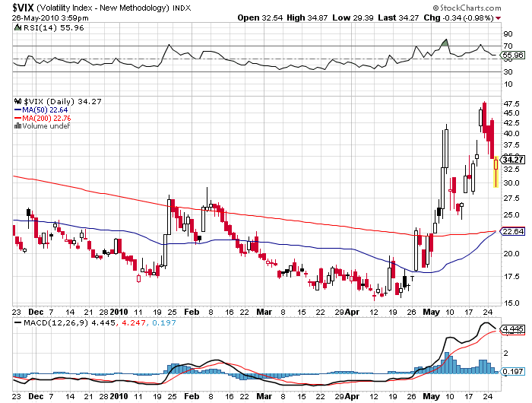Screen dimensions: 532x403
Task: Click the volume bars icon beside Volume undef
Action: coord(17,126)
